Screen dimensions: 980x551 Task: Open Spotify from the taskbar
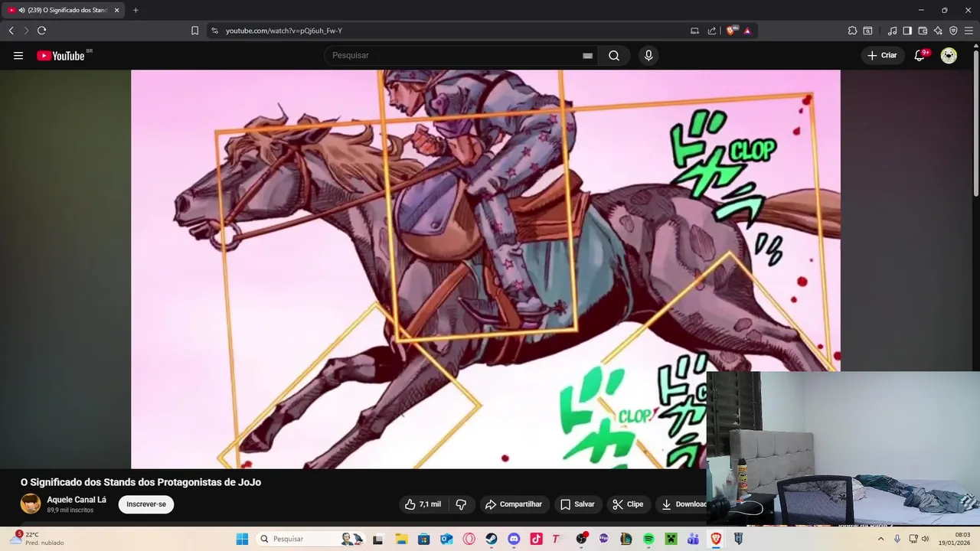pos(648,540)
